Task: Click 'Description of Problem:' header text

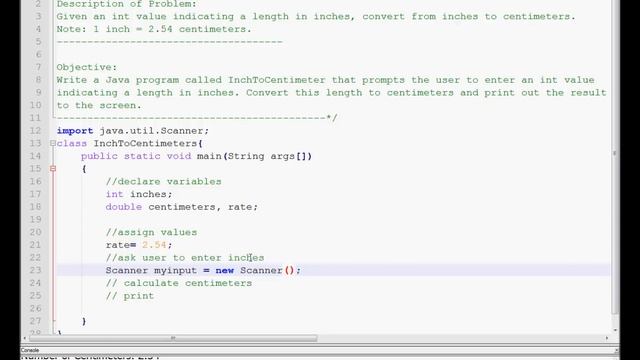Action: 127,4
